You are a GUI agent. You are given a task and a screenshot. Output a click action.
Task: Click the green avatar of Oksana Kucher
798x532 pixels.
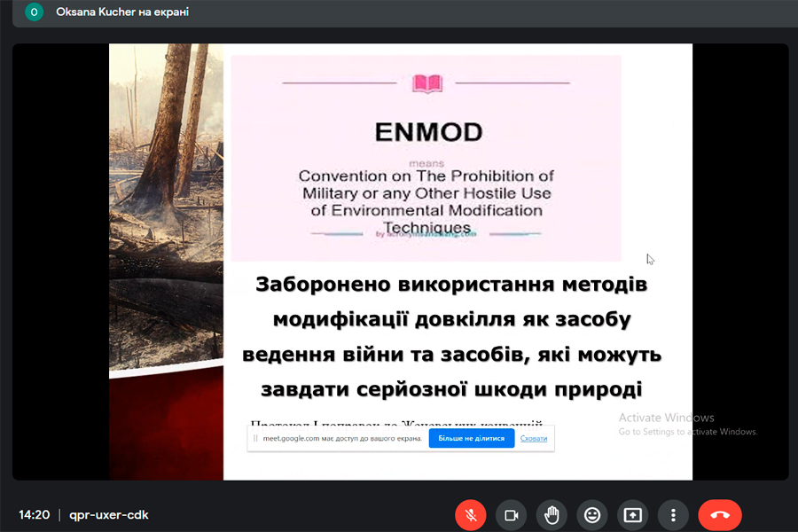[34, 12]
